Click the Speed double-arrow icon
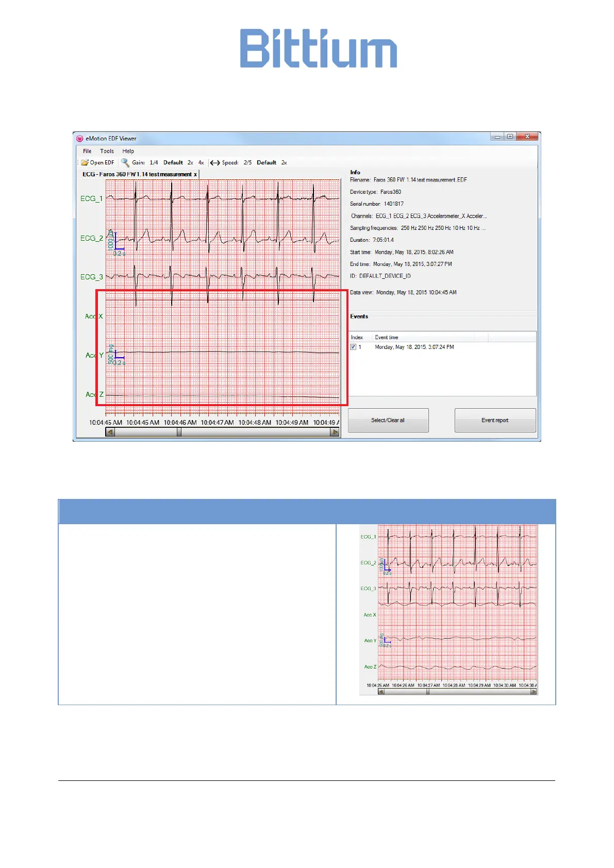 pyautogui.click(x=215, y=162)
